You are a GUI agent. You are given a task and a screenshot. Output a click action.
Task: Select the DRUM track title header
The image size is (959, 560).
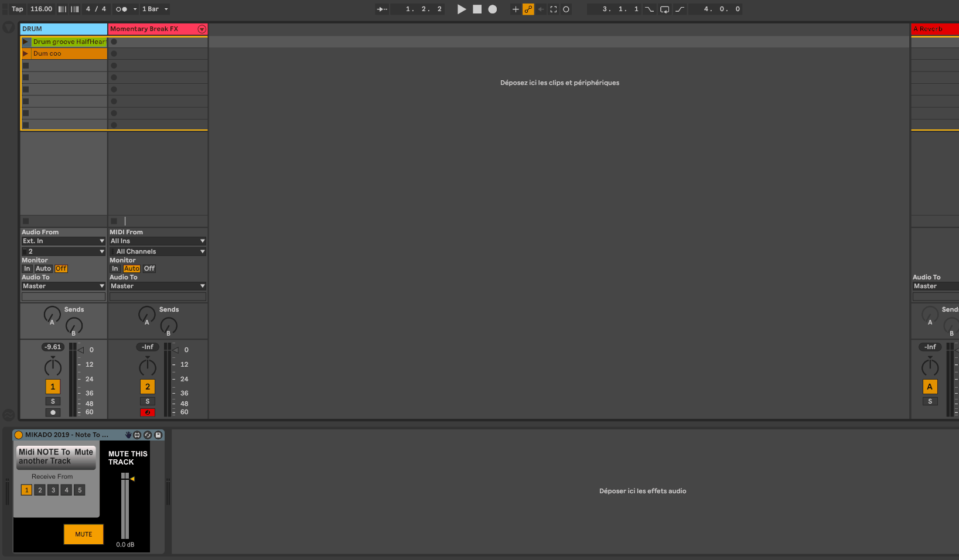pyautogui.click(x=63, y=29)
